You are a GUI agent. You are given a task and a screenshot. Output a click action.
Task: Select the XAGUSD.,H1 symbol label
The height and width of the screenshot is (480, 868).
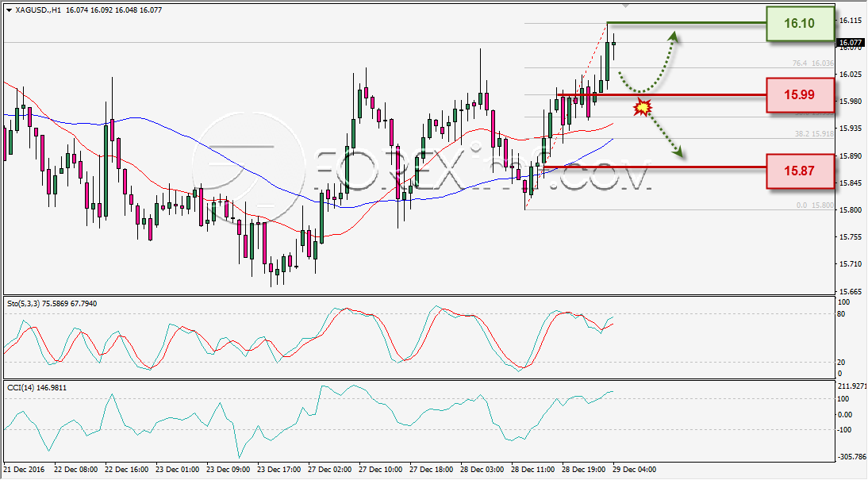point(37,10)
